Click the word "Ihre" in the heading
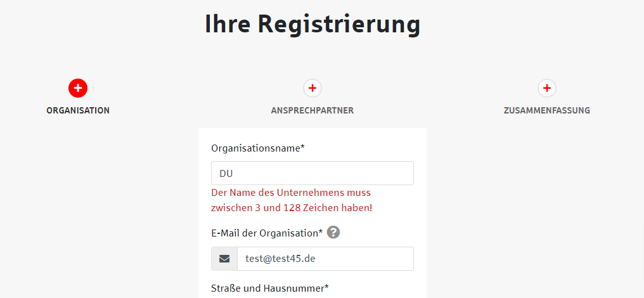The image size is (644, 298). [227, 24]
